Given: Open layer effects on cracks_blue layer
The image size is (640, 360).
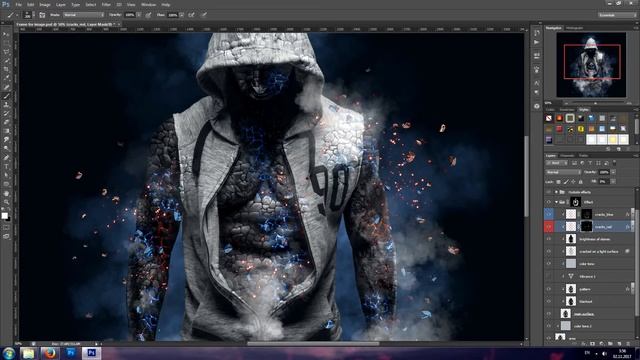Looking at the screenshot, I should click(x=627, y=214).
